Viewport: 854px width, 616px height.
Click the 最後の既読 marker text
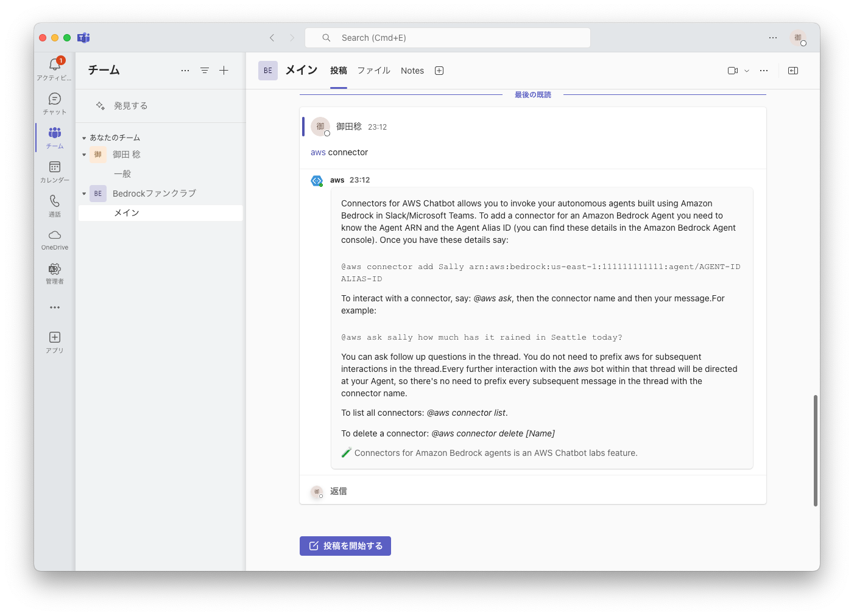click(x=533, y=95)
